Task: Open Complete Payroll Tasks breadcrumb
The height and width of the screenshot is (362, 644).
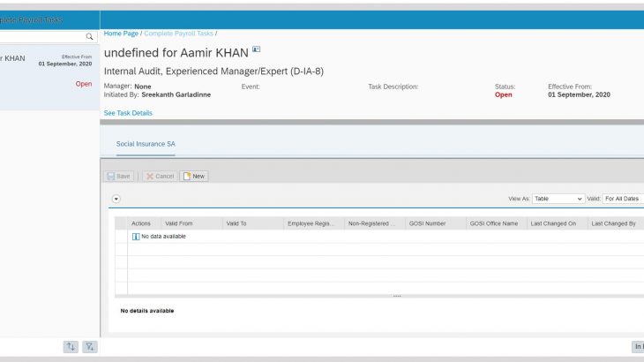Action: tap(178, 34)
